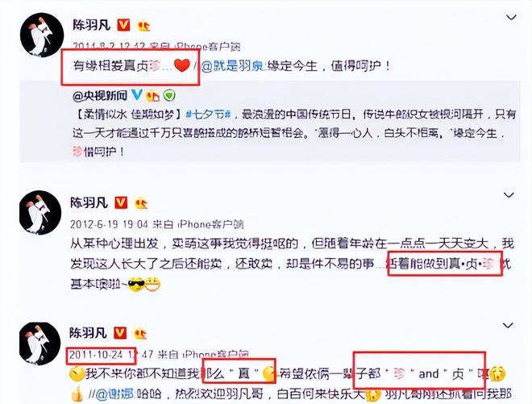Click the orange V badge in third post
Screen dimensions: 532x404
point(119,333)
